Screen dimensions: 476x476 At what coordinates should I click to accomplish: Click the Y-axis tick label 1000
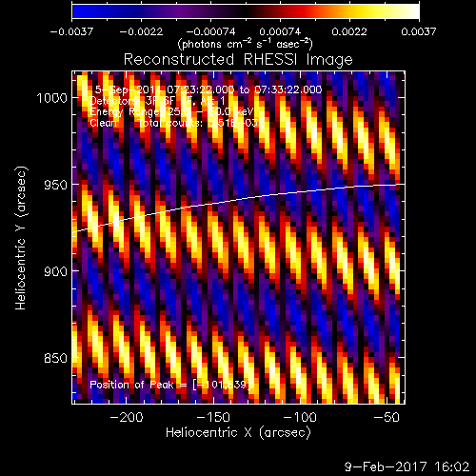(52, 98)
